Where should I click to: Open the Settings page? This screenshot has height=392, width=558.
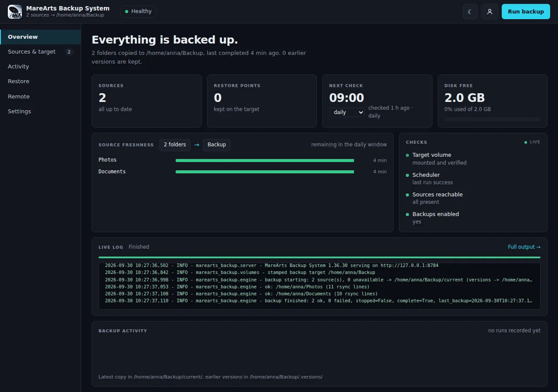pyautogui.click(x=41, y=112)
